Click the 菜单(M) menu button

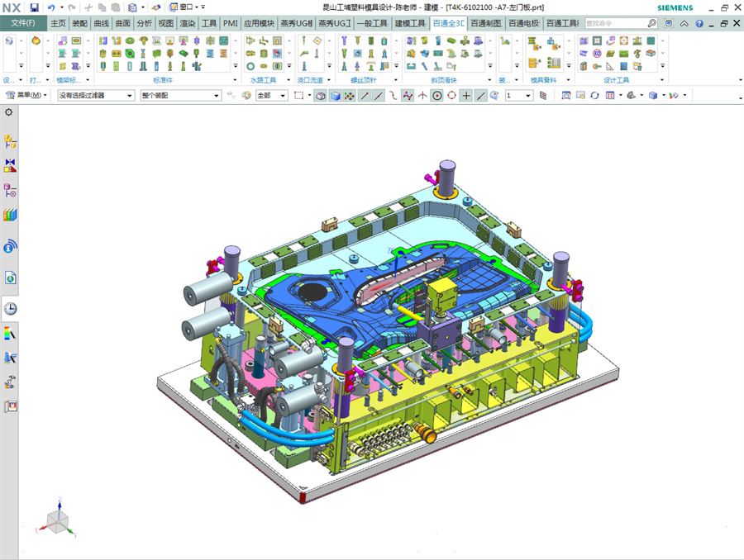[27, 96]
